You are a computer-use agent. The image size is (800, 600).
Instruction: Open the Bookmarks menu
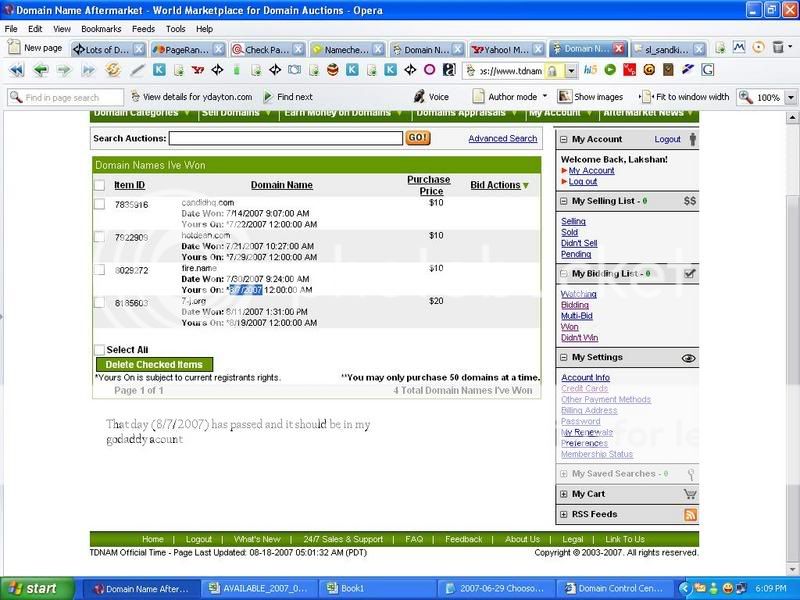101,29
